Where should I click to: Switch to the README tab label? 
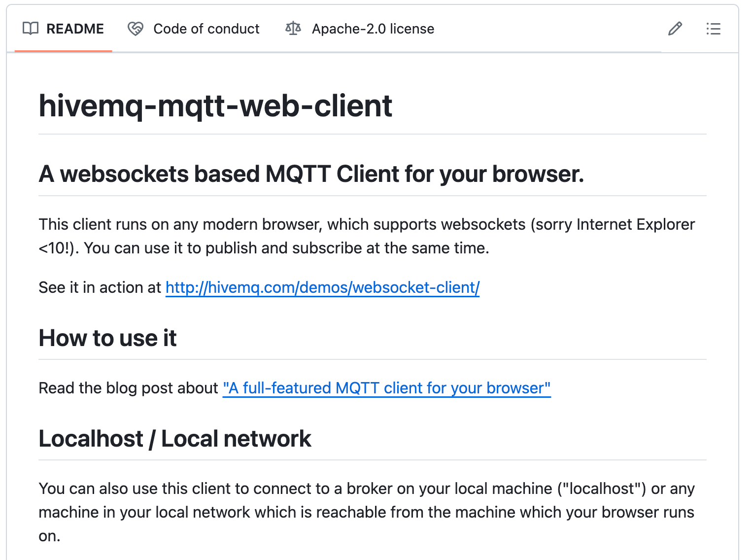pos(75,29)
